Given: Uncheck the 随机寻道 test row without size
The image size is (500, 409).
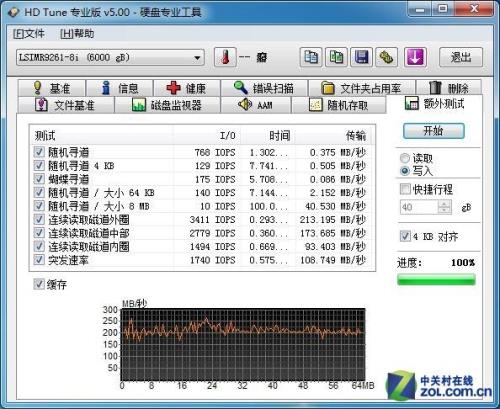Looking at the screenshot, I should point(39,152).
